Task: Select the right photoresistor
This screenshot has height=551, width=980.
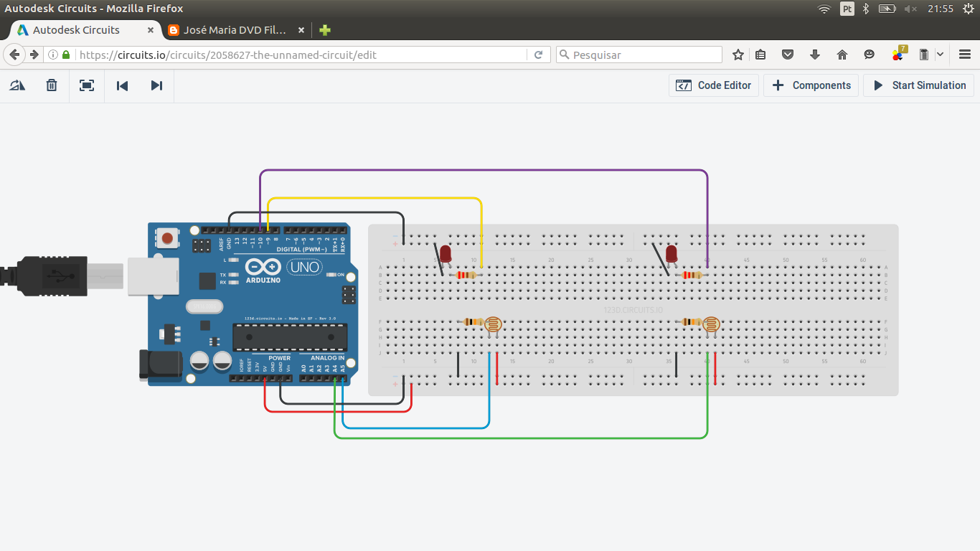Action: pos(711,324)
